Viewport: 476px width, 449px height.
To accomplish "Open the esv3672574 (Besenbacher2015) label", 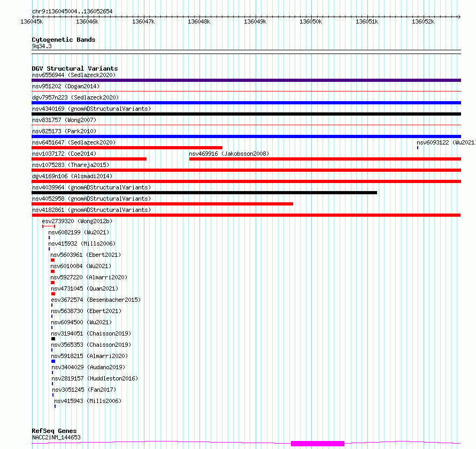I will tap(96, 300).
